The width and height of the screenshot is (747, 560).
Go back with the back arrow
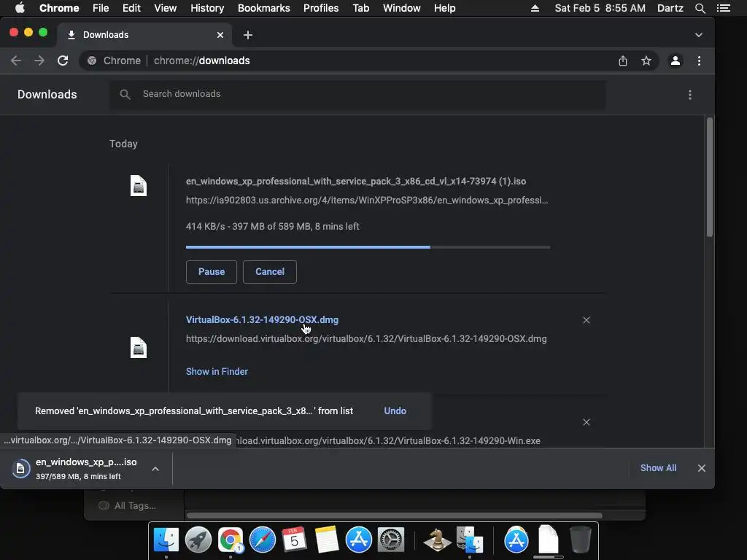point(16,61)
